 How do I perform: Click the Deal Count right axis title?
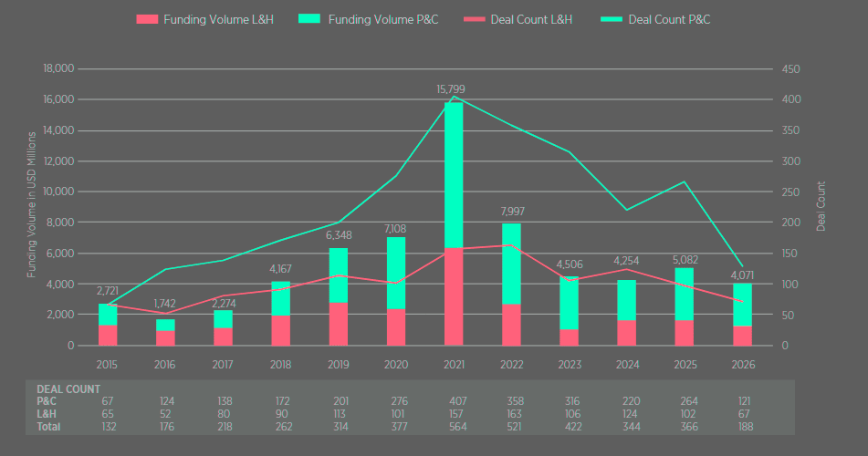[x=821, y=206]
